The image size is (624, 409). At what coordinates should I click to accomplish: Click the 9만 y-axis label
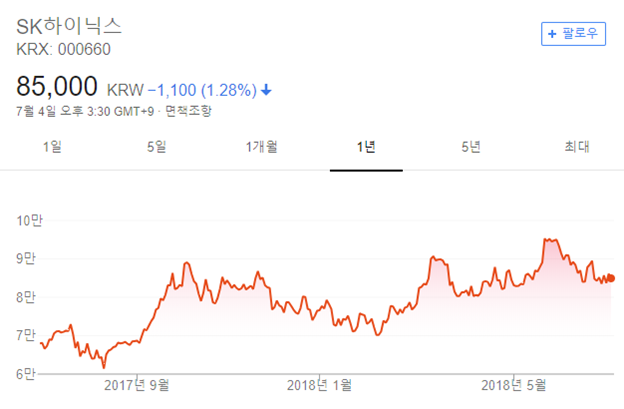coord(26,259)
